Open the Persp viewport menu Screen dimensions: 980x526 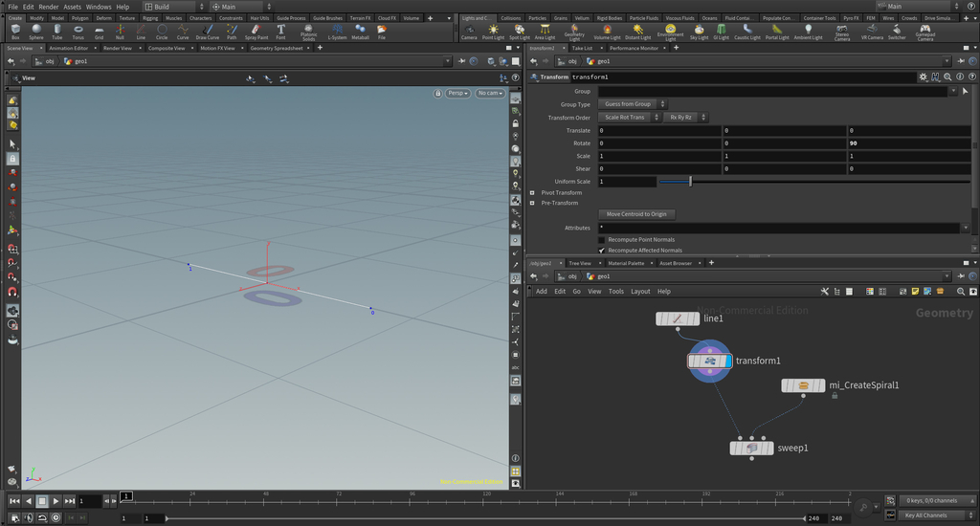457,93
